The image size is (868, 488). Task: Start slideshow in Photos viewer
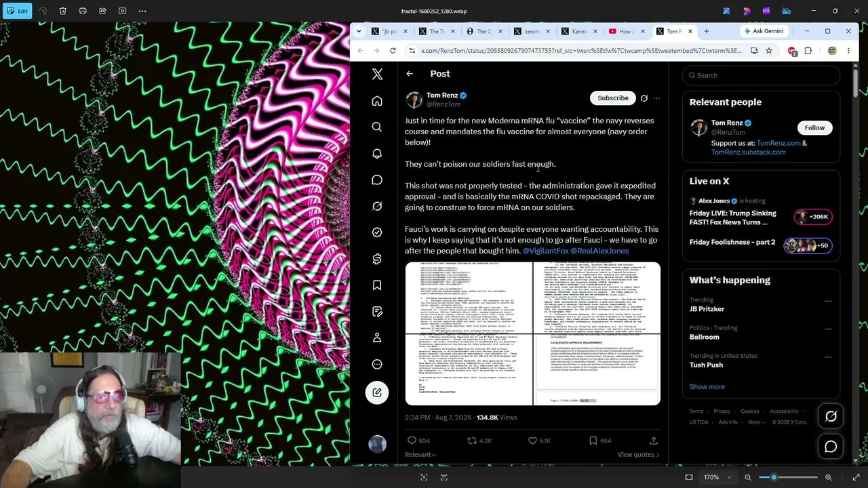[122, 11]
